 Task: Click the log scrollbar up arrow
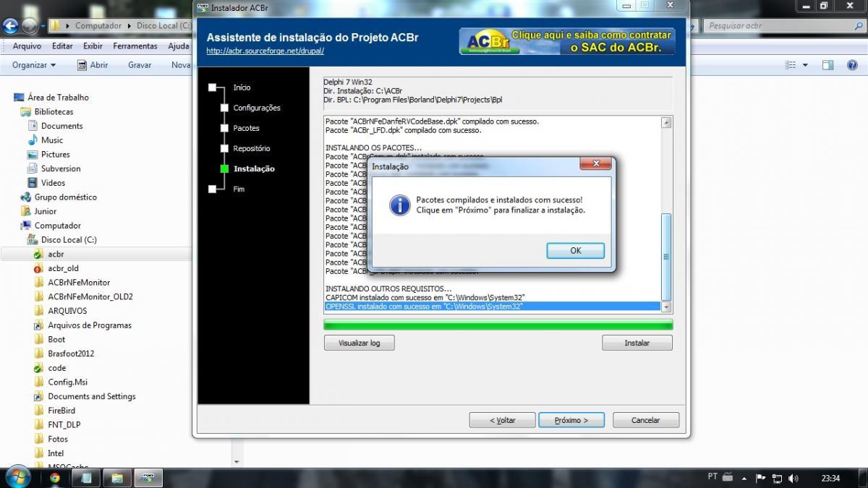(666, 122)
